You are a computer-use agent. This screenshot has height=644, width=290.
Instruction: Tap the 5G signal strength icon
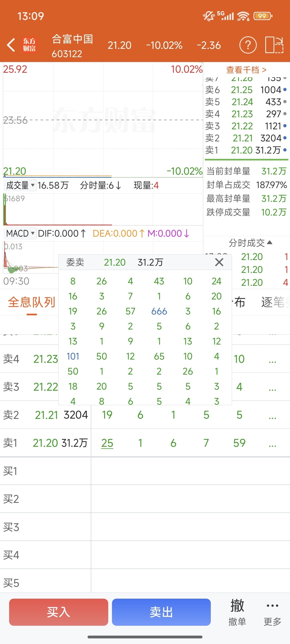coord(225,16)
